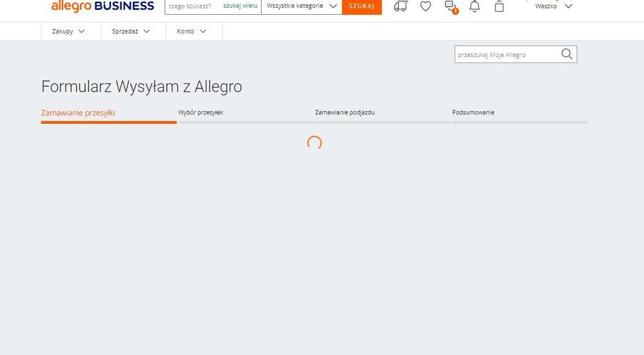Open messages chat icon with notification badge
Viewport: 644px width, 355px height.
451,7
